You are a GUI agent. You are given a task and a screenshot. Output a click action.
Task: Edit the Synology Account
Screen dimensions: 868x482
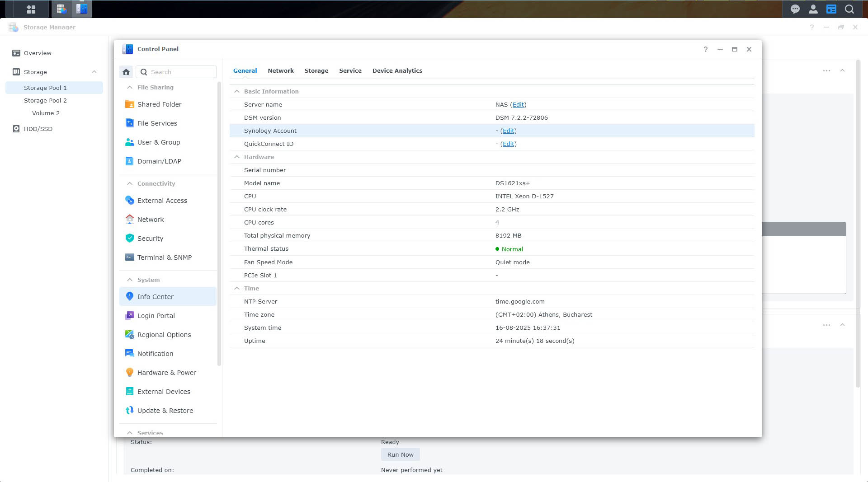click(509, 131)
